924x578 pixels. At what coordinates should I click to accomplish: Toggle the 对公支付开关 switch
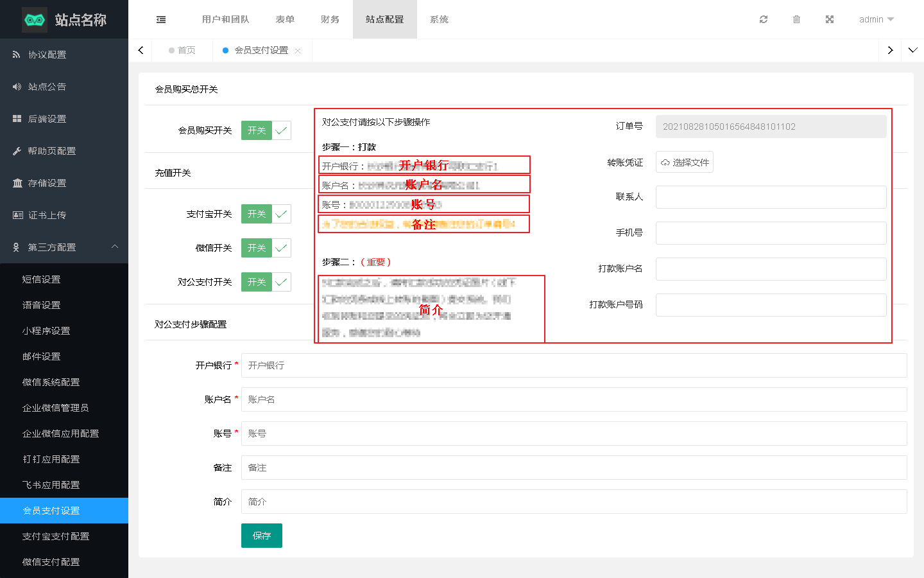click(x=266, y=282)
